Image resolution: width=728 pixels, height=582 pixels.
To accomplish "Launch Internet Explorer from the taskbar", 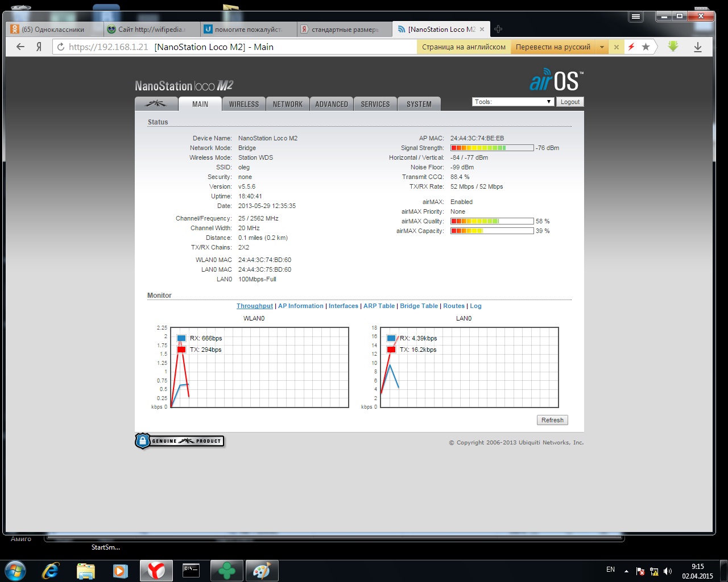I will (x=51, y=570).
